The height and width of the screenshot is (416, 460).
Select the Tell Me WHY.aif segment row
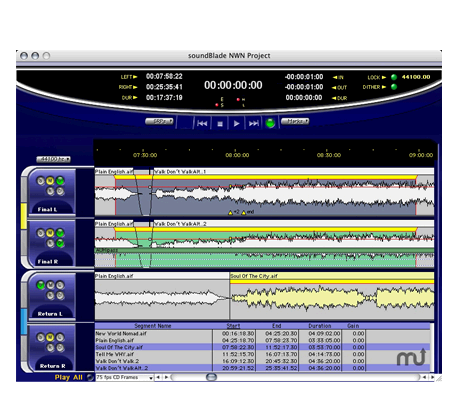[262, 354]
